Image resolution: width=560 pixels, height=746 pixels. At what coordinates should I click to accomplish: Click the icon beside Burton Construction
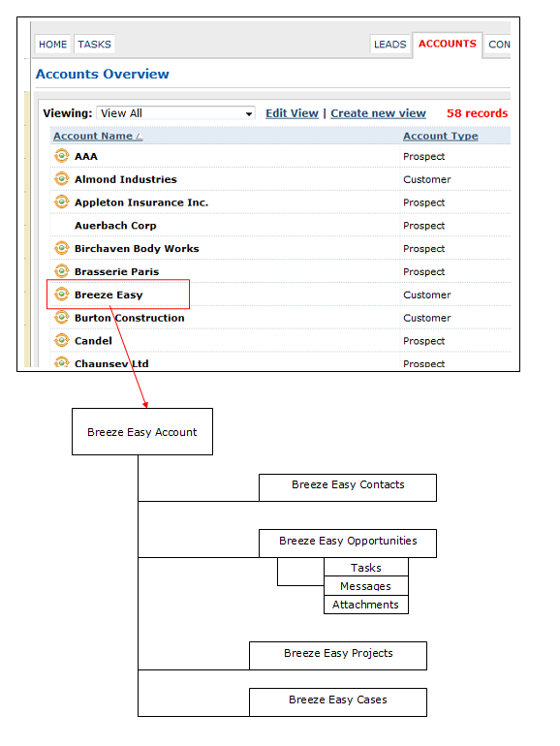(x=61, y=317)
